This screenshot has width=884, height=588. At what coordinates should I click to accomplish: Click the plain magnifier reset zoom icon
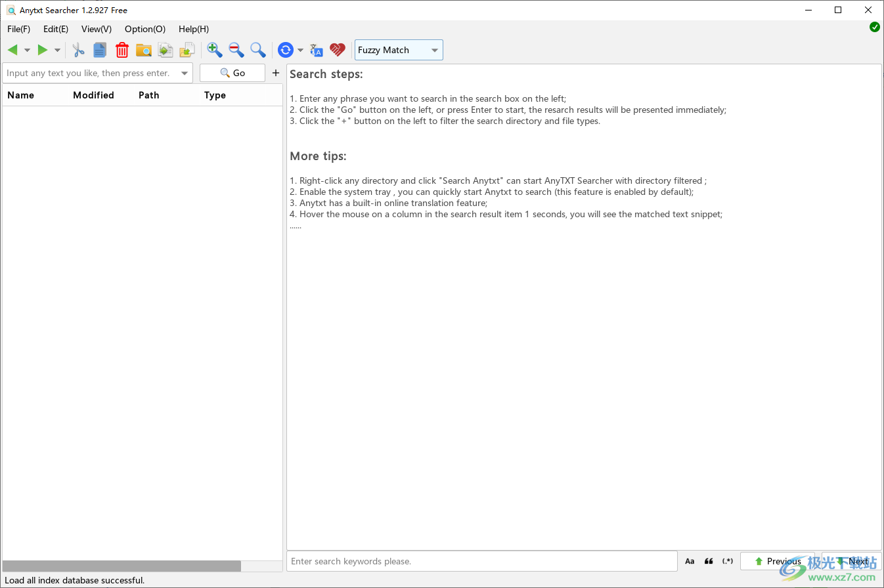(x=258, y=50)
